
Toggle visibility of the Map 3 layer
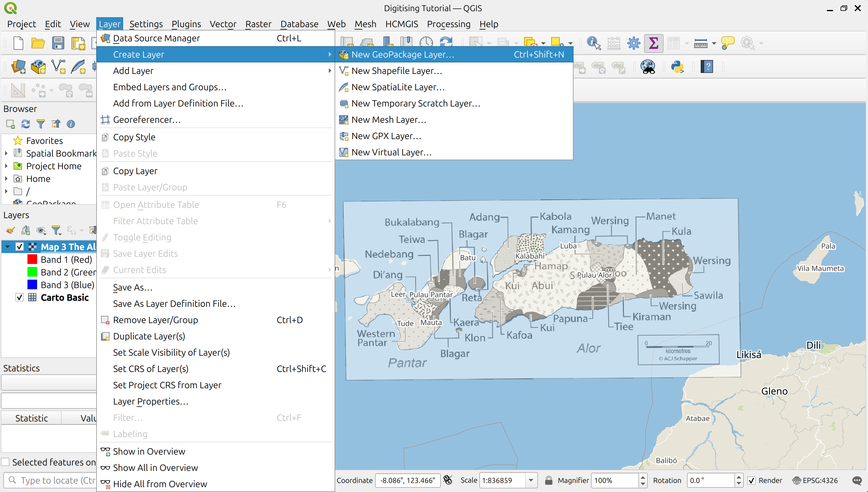tap(19, 246)
